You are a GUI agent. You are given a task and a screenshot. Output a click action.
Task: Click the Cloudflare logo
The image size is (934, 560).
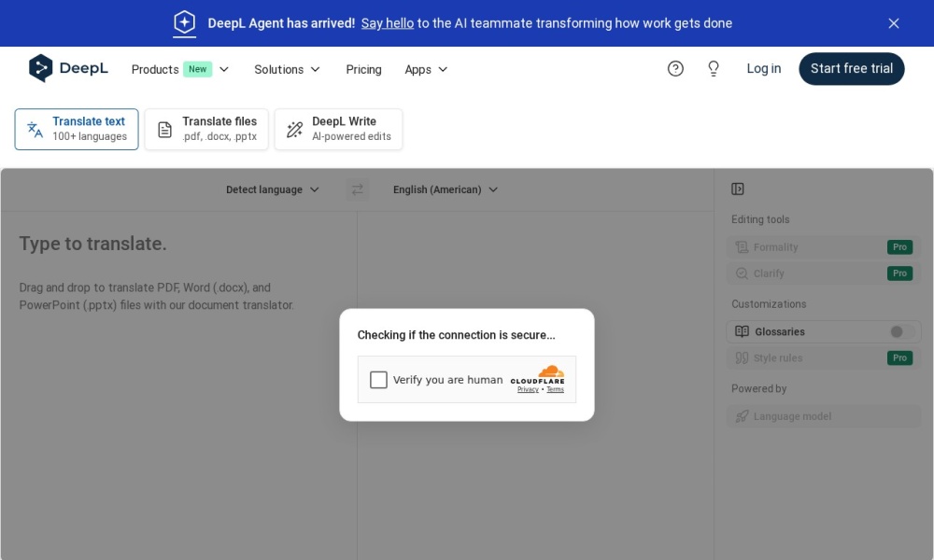click(x=538, y=374)
